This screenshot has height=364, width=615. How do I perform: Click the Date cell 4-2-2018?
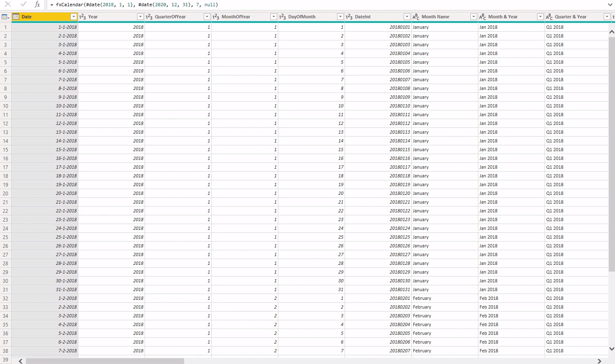point(45,324)
